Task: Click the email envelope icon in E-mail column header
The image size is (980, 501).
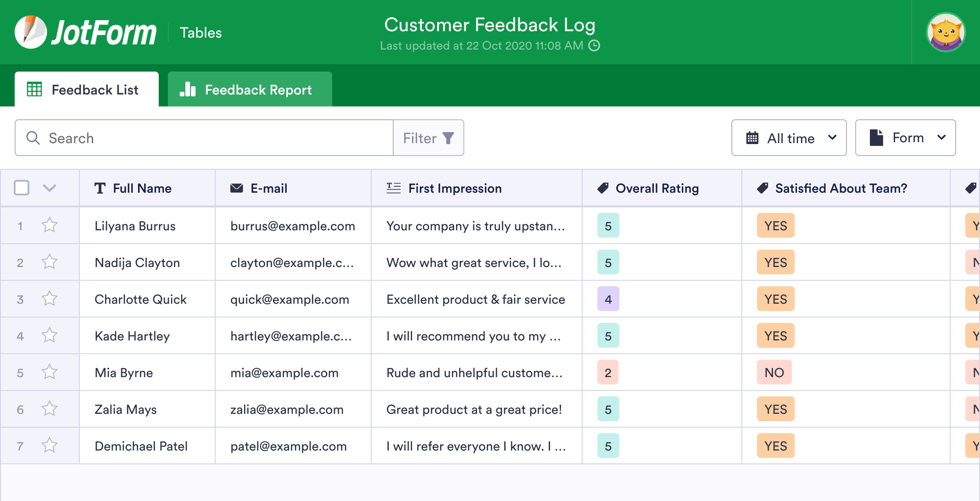Action: click(x=235, y=188)
